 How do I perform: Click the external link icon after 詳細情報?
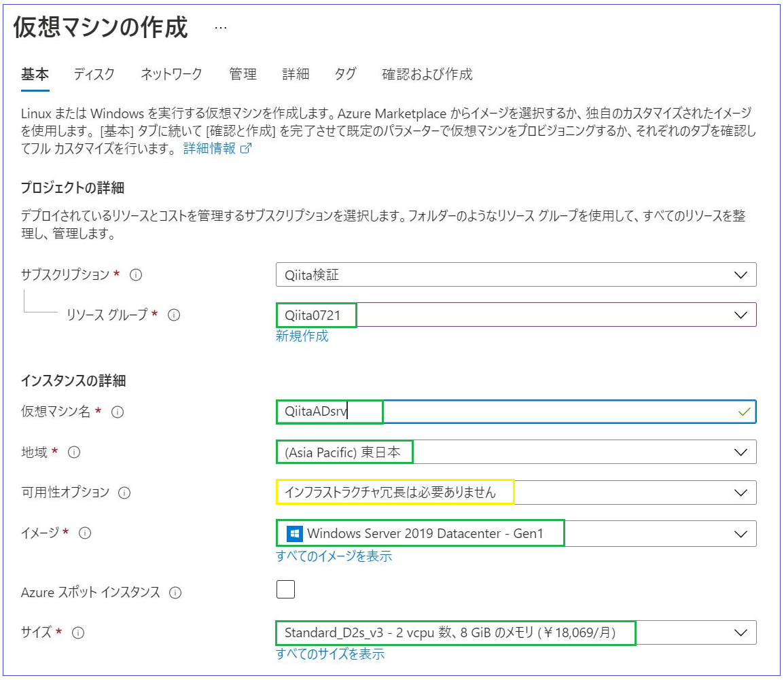coord(246,149)
